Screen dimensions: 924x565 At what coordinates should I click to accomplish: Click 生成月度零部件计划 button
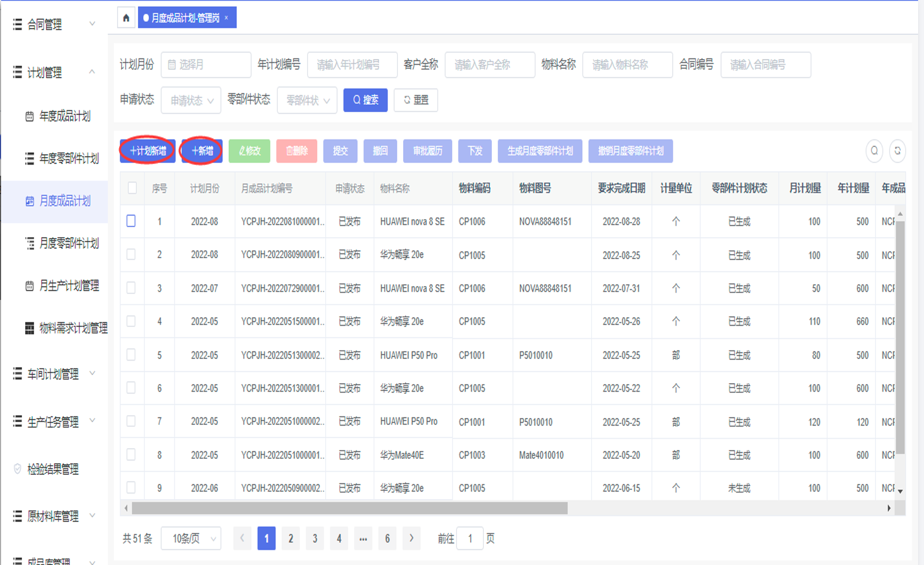[540, 151]
